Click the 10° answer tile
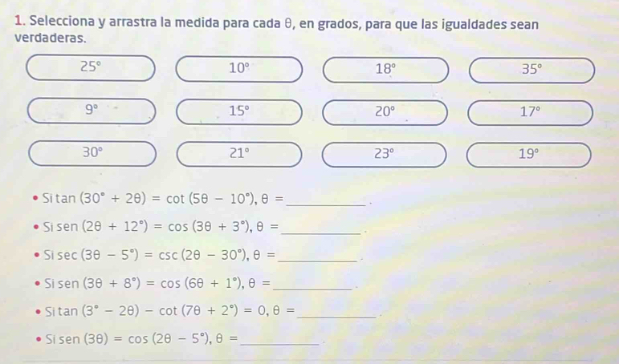 point(239,69)
